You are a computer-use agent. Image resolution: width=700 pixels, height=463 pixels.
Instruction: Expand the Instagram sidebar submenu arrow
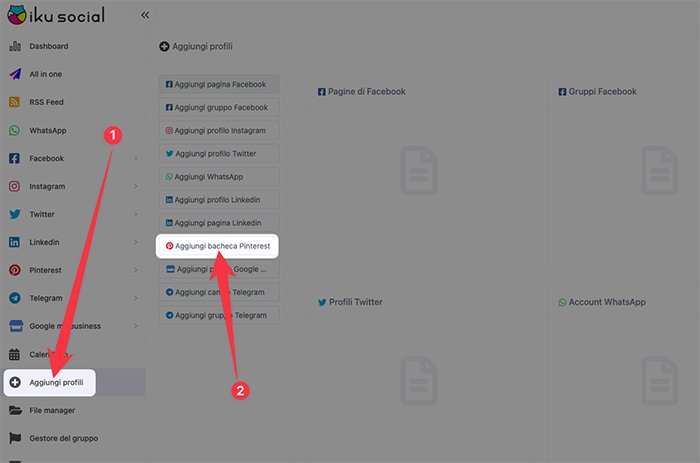[x=136, y=186]
